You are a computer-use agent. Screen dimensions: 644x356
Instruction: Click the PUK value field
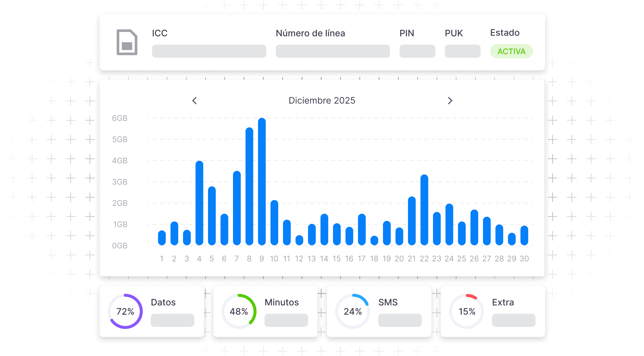coord(462,51)
